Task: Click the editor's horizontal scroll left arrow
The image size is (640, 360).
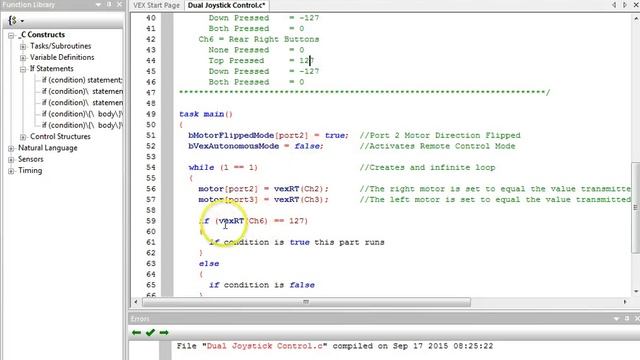Action: [136, 302]
